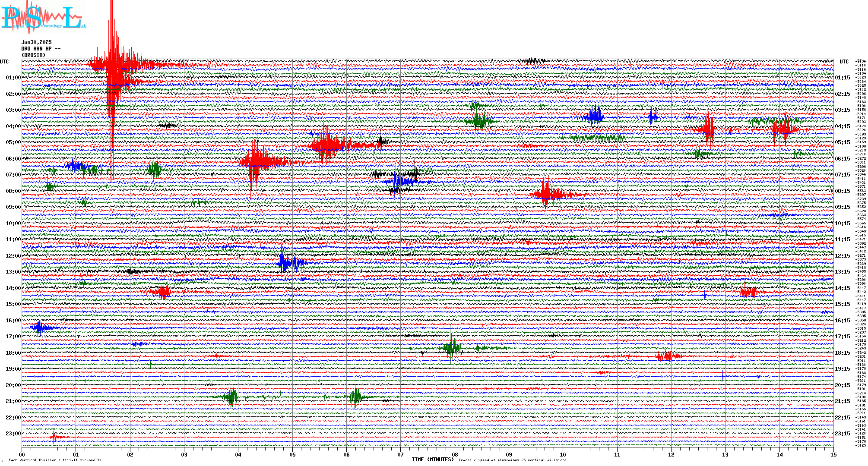Click the "06:15" time label on right
The height and width of the screenshot is (466, 868).
coord(843,159)
